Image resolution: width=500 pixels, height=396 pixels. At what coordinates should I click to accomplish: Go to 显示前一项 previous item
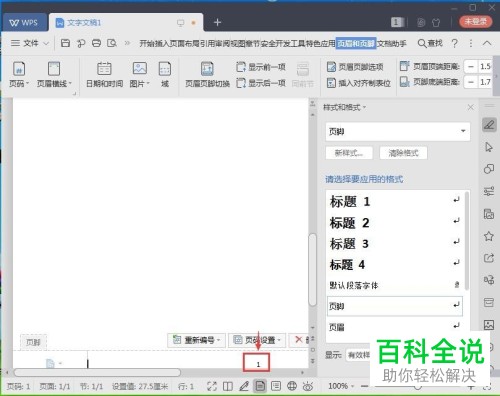click(261, 67)
